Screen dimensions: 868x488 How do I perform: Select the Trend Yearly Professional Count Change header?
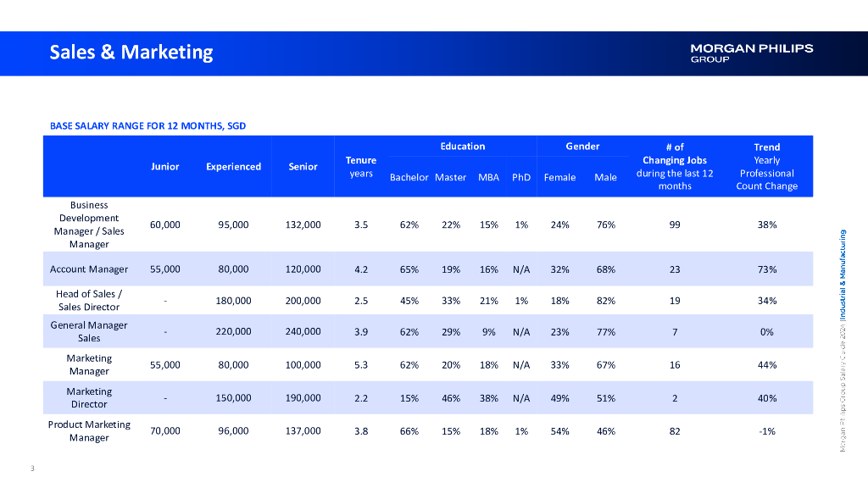(766, 167)
